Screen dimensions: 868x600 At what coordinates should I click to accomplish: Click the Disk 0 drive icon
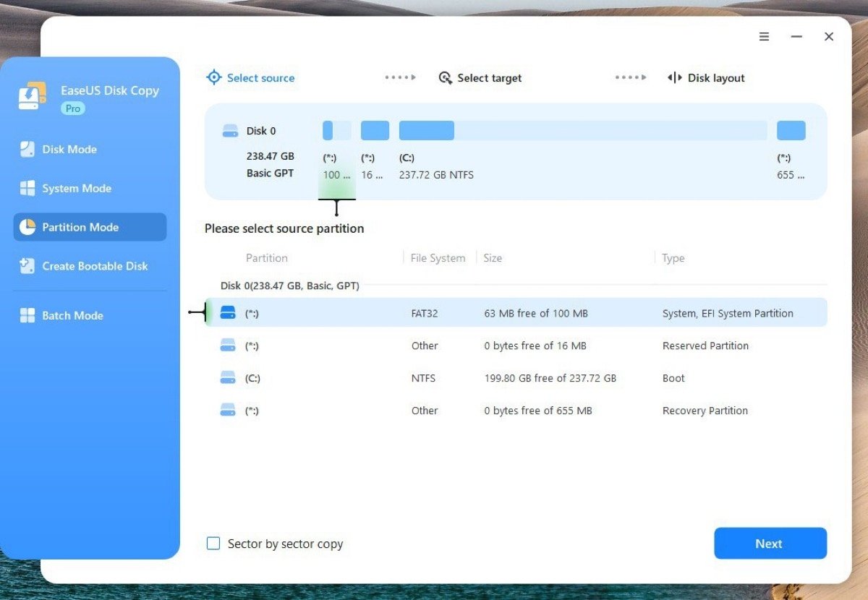[230, 131]
